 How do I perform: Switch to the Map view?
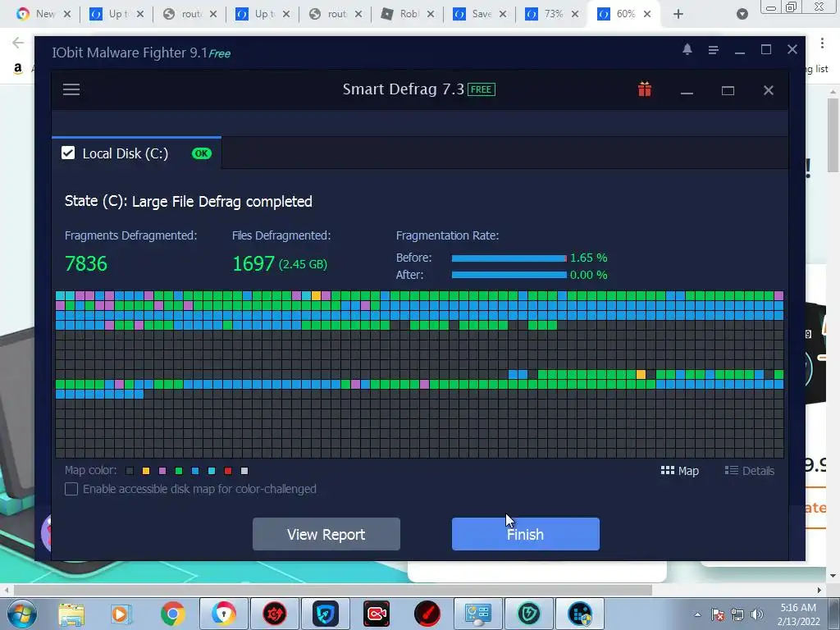[x=680, y=471]
